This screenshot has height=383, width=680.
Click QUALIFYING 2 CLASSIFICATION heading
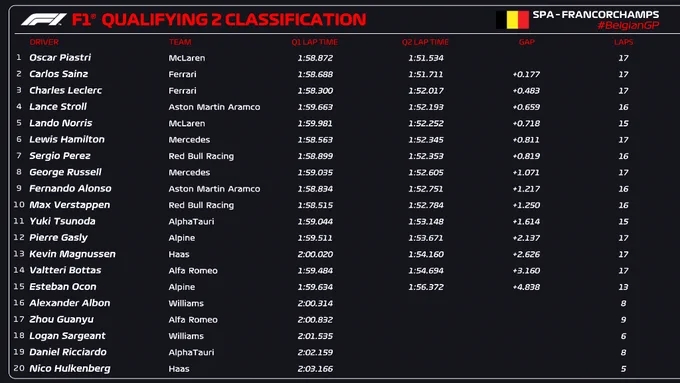(234, 20)
